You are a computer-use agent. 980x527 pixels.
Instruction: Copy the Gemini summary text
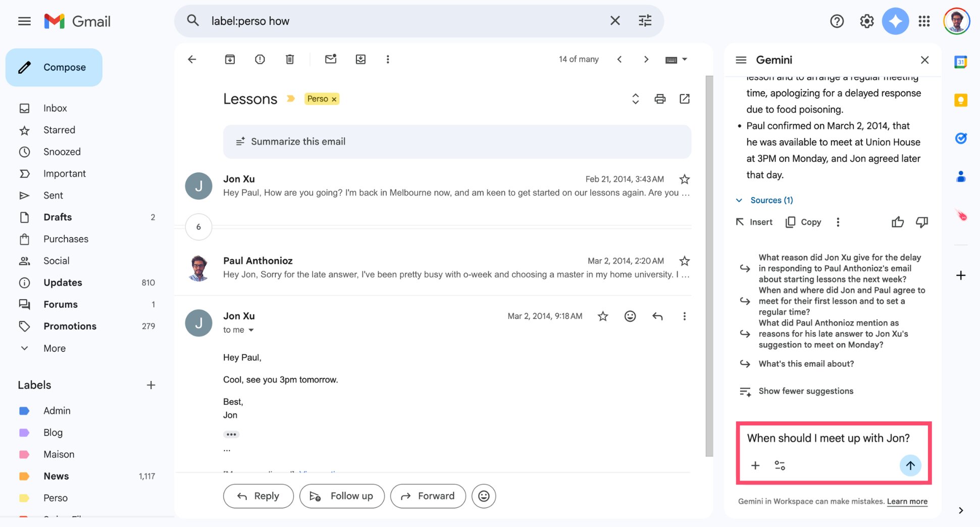(803, 222)
